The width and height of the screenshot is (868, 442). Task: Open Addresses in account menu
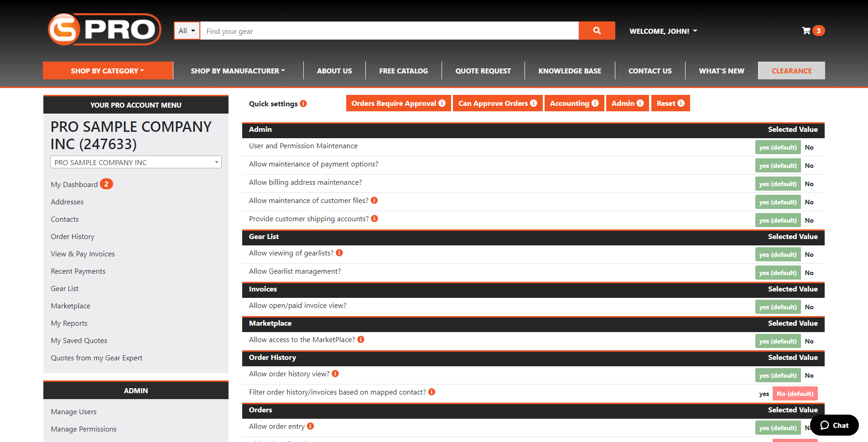tap(67, 202)
